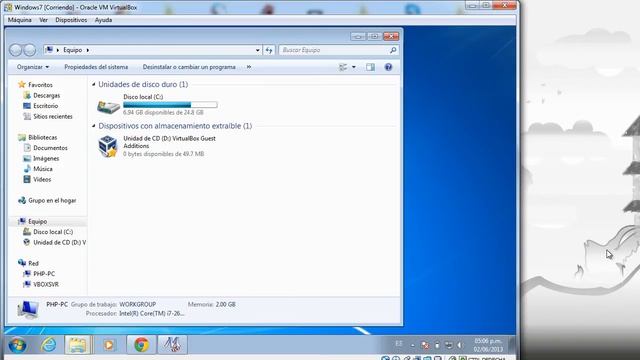Image resolution: width=640 pixels, height=360 pixels.
Task: Open the Ayuda menu
Action: coord(103,20)
